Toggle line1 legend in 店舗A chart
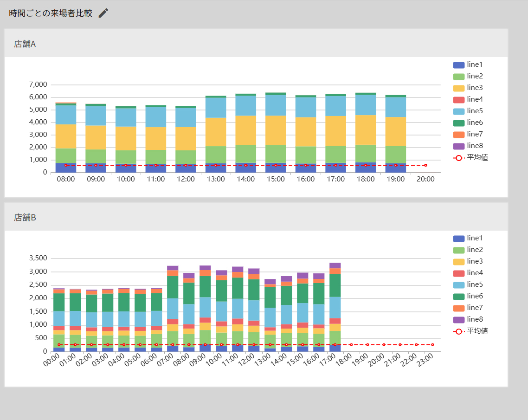Screen dimensions: 528x420 (x=468, y=65)
